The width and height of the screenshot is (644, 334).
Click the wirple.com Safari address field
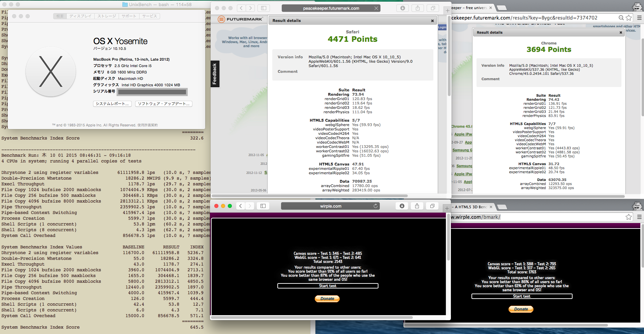[330, 206]
